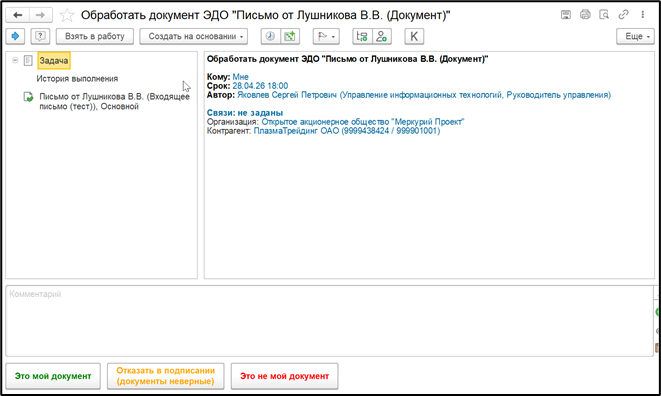Viewport: 661px width, 396px height.
Task: Click the K button in toolbar
Action: click(x=414, y=36)
